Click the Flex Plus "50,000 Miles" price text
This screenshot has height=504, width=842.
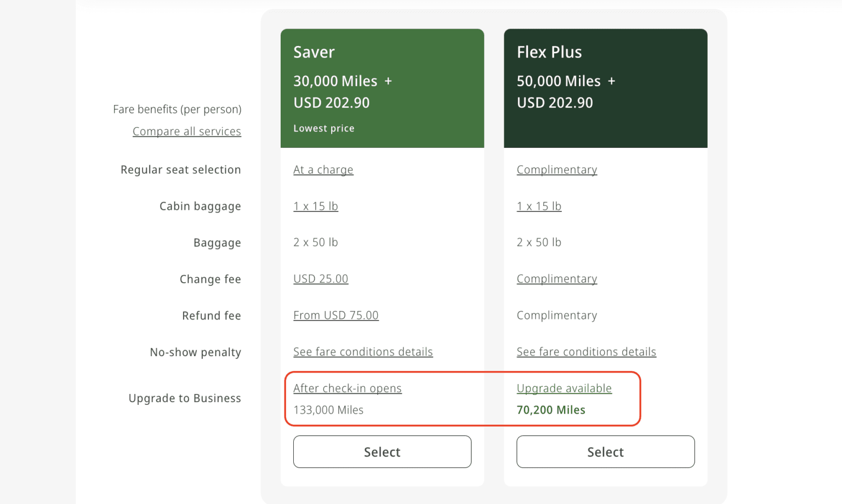point(558,81)
